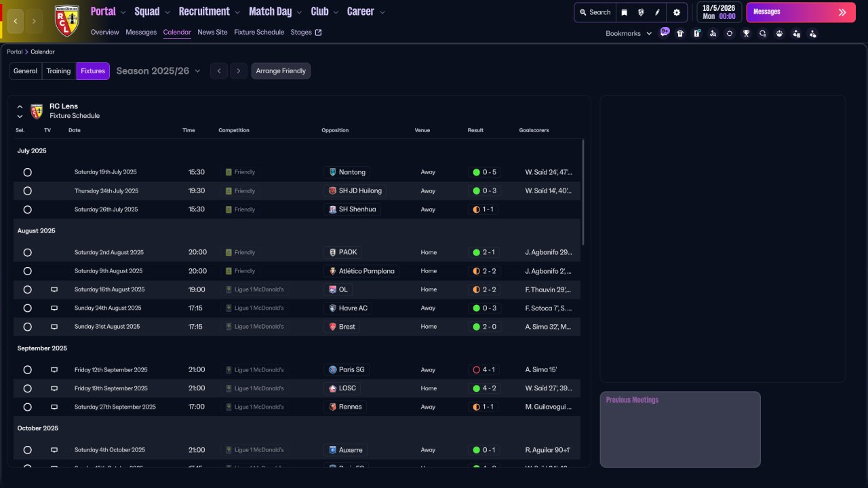This screenshot has width=868, height=488.
Task: Switch to the Training tab
Action: click(x=58, y=71)
